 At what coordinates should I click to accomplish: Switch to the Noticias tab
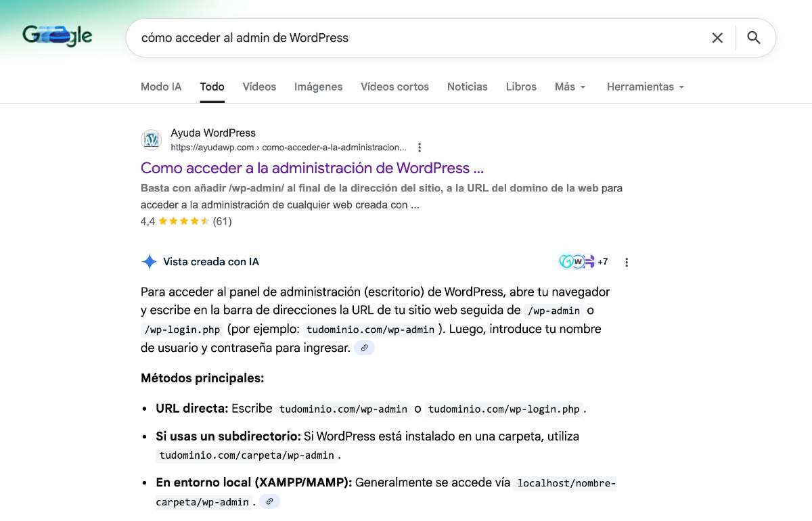click(467, 87)
